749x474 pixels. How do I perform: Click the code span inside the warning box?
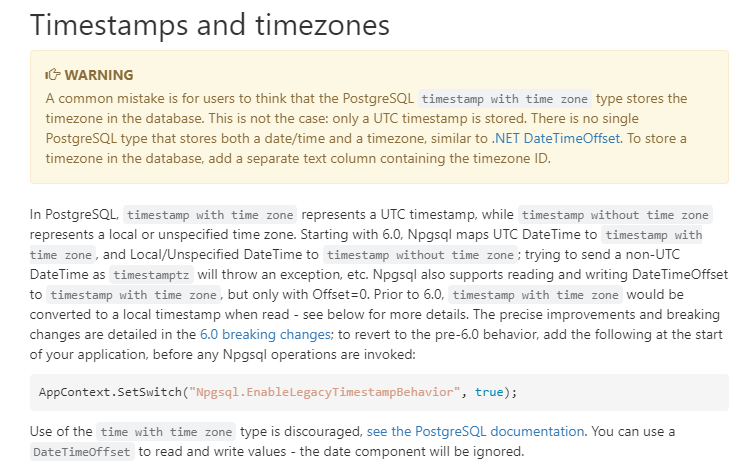[x=504, y=99]
